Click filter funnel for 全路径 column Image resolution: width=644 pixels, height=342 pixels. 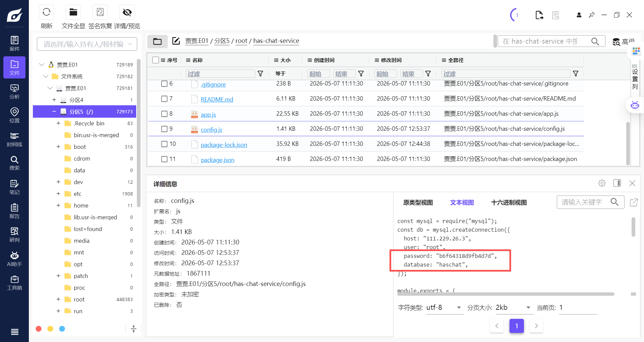click(576, 73)
